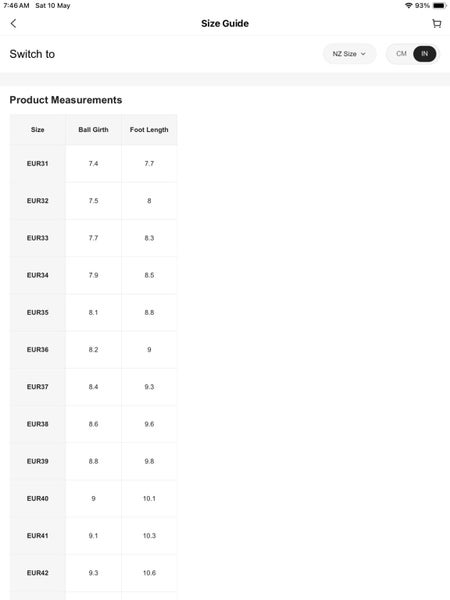450x600 pixels.
Task: Click the Size Guide page title
Action: (x=225, y=23)
